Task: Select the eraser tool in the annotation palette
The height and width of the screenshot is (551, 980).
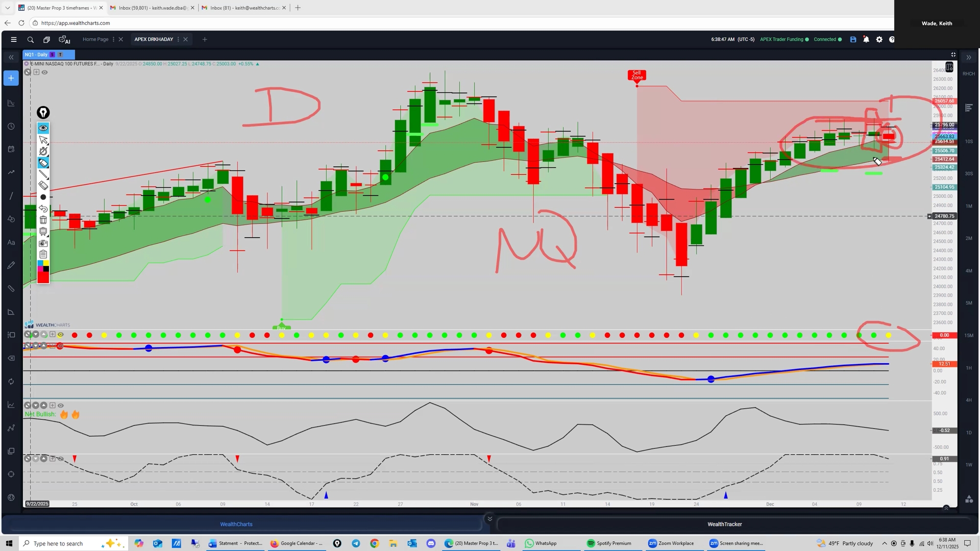Action: (x=43, y=185)
